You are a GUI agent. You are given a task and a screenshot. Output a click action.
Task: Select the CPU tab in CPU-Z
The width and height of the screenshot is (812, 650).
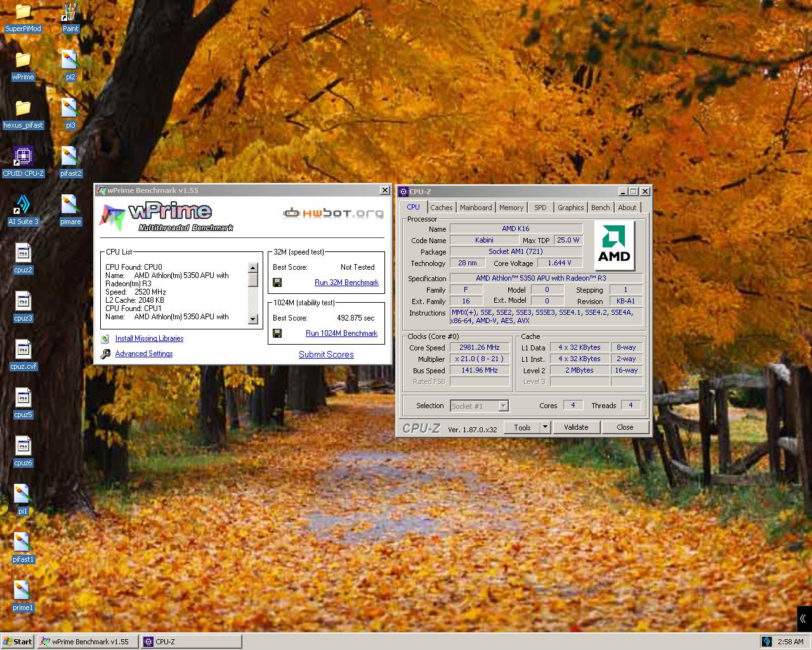[x=414, y=207]
